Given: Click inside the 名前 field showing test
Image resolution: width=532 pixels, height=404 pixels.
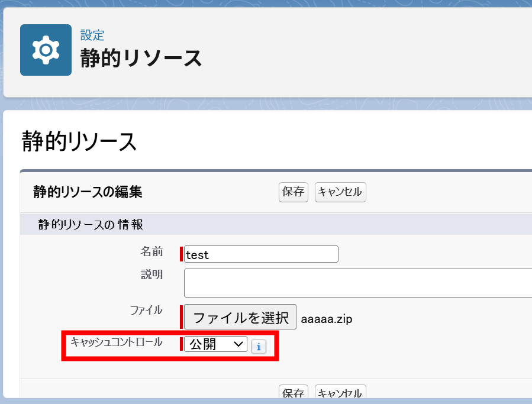Looking at the screenshot, I should pos(260,254).
